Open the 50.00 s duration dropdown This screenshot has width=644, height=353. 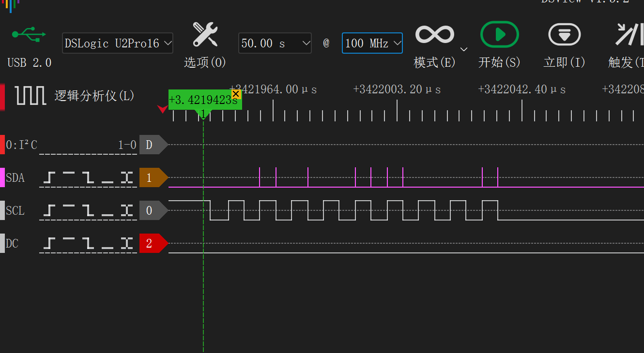tap(275, 43)
